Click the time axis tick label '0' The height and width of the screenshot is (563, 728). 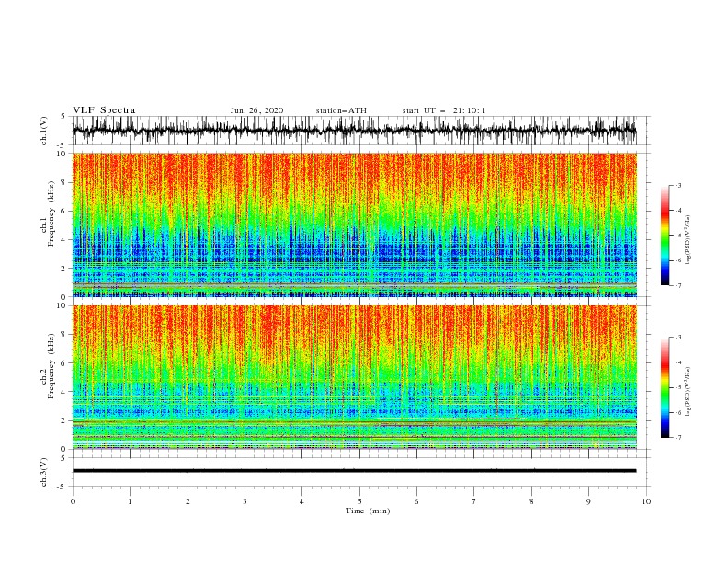73,501
